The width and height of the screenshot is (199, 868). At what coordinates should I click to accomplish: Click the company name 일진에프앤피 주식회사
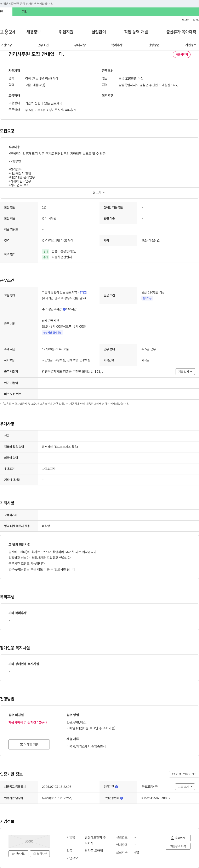pyautogui.click(x=95, y=840)
